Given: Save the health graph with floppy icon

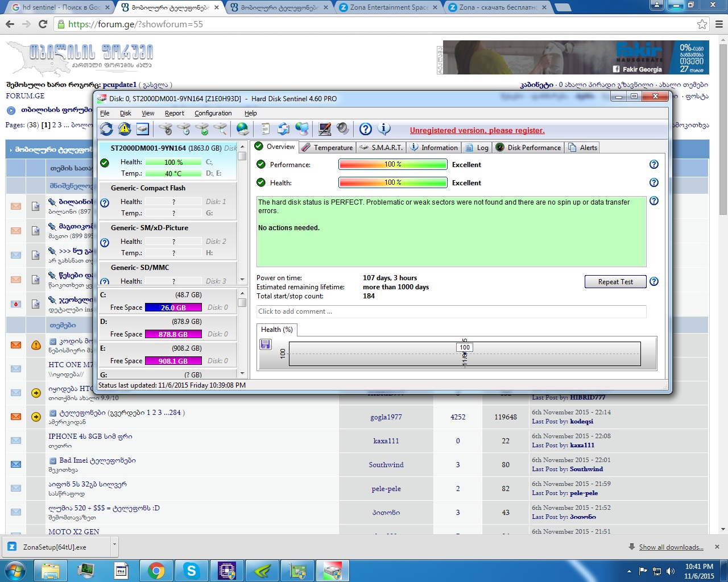Looking at the screenshot, I should (265, 344).
